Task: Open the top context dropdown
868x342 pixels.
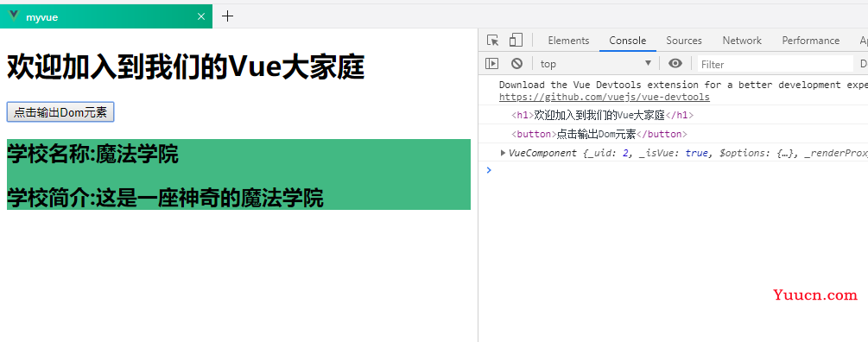Action: (x=596, y=64)
